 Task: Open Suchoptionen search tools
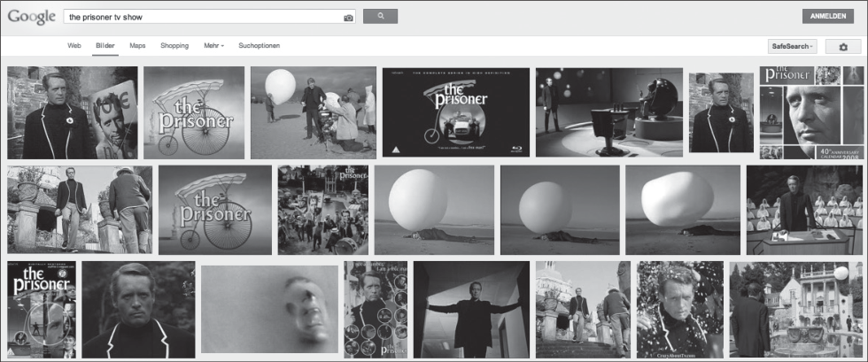point(259,46)
